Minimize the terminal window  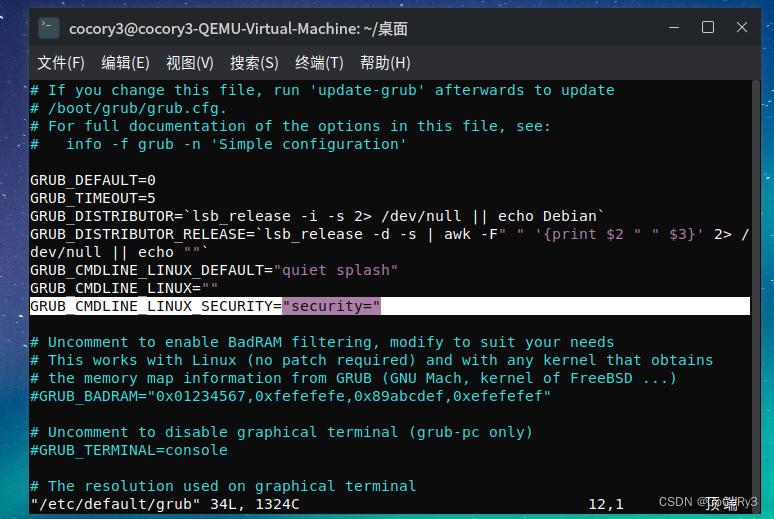674,27
